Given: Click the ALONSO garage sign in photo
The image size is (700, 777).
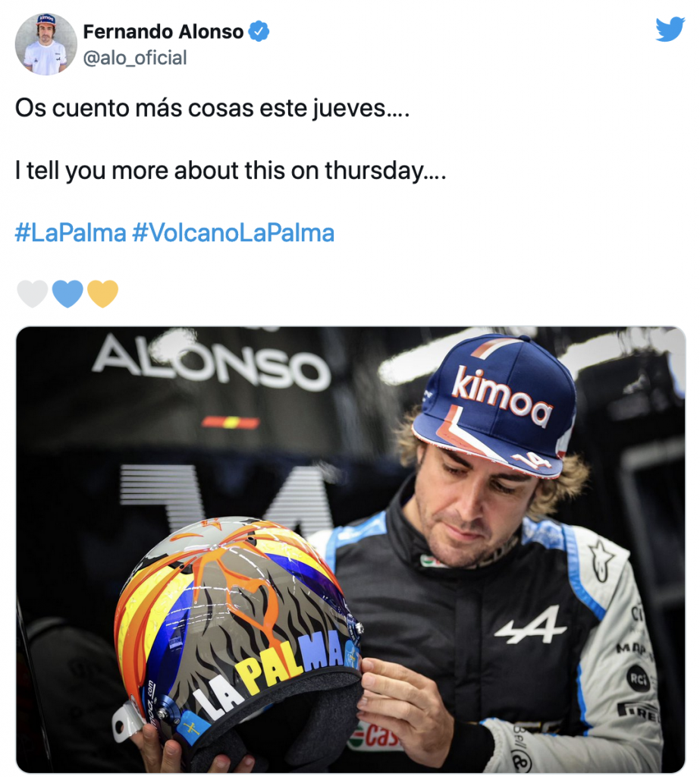Looking at the screenshot, I should (212, 362).
